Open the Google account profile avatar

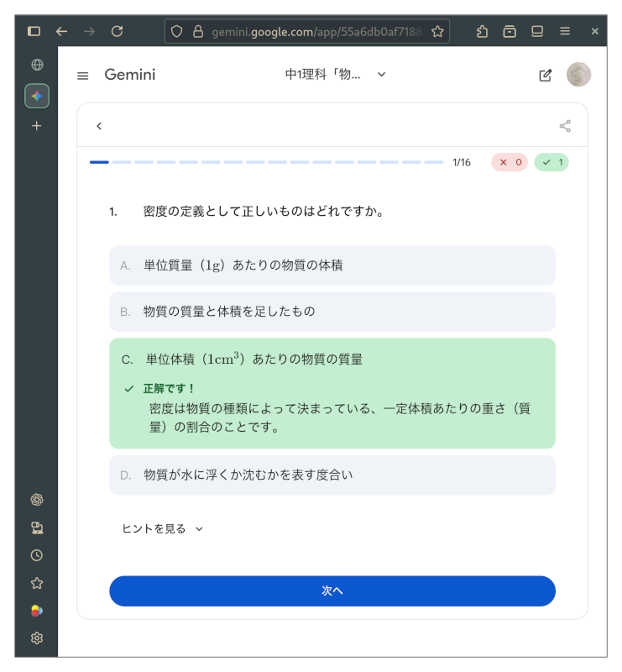[578, 75]
